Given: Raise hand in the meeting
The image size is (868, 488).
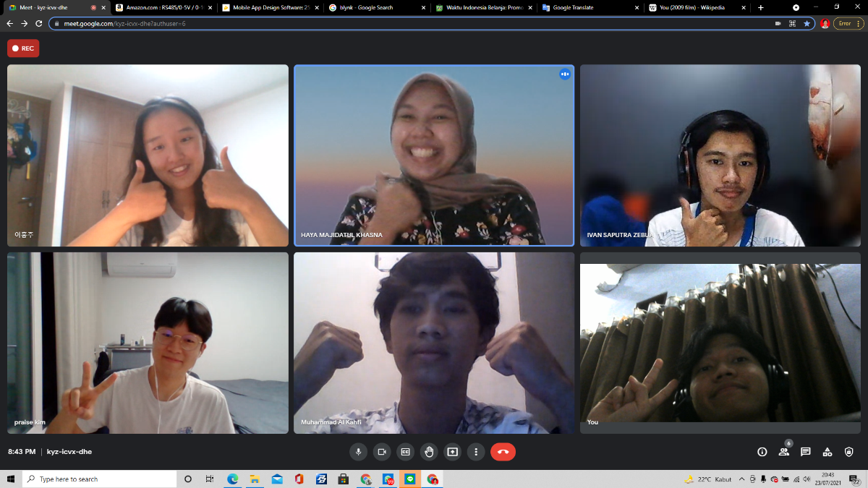Looking at the screenshot, I should tap(429, 452).
